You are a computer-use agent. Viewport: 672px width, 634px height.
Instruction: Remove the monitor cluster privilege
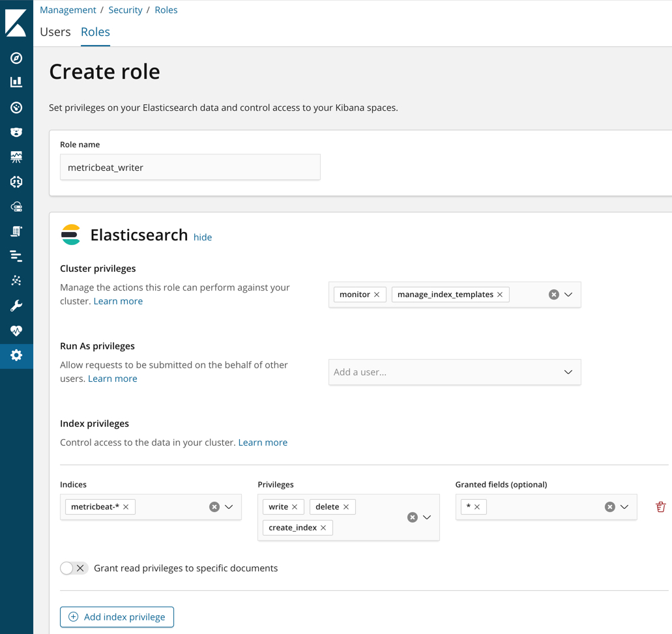(377, 294)
